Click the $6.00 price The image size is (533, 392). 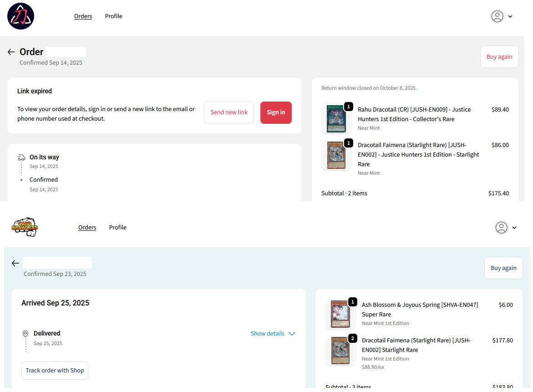point(506,305)
